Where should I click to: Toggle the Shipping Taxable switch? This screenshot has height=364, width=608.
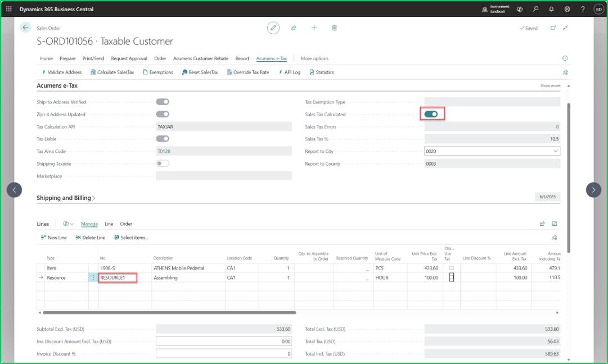tap(163, 163)
